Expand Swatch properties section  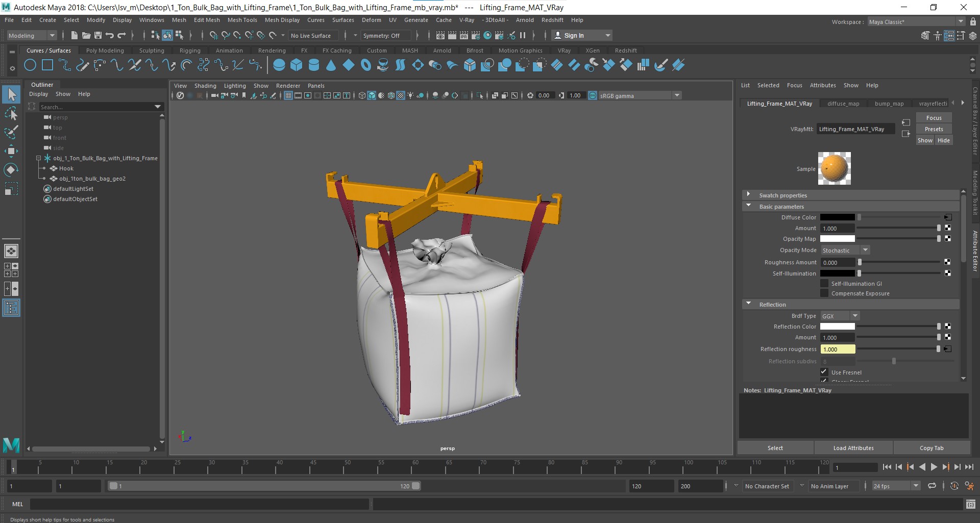pyautogui.click(x=748, y=195)
